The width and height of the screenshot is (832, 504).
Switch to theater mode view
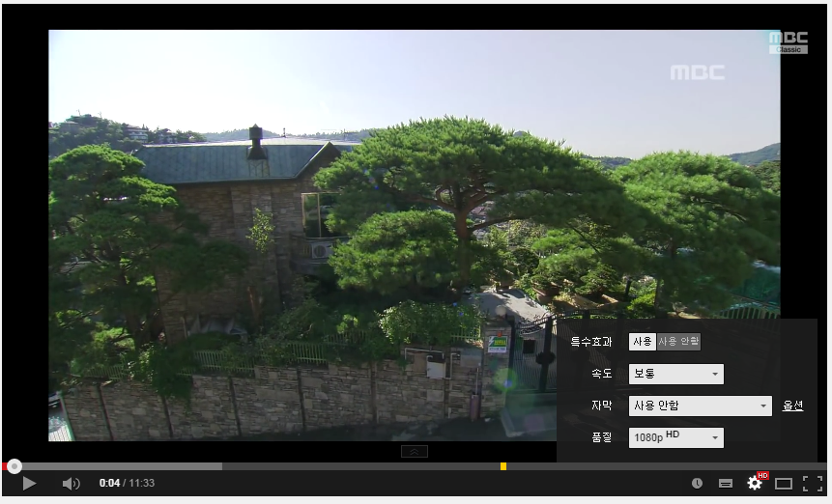point(783,484)
